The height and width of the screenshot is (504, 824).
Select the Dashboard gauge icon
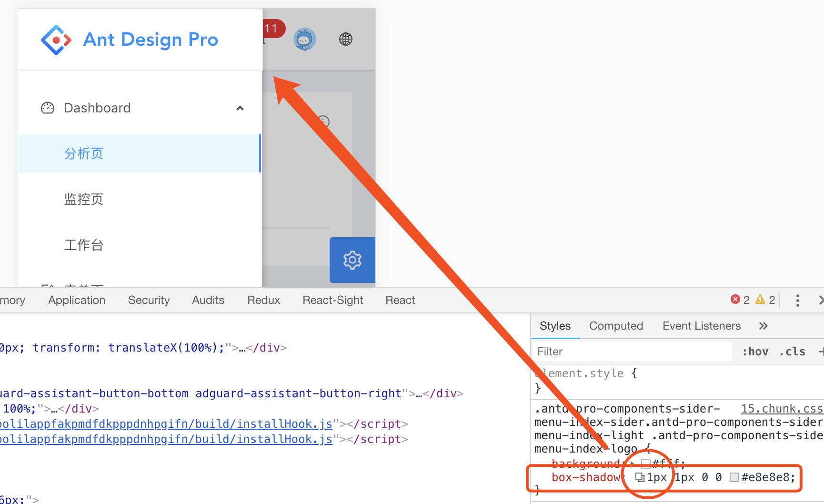point(48,108)
